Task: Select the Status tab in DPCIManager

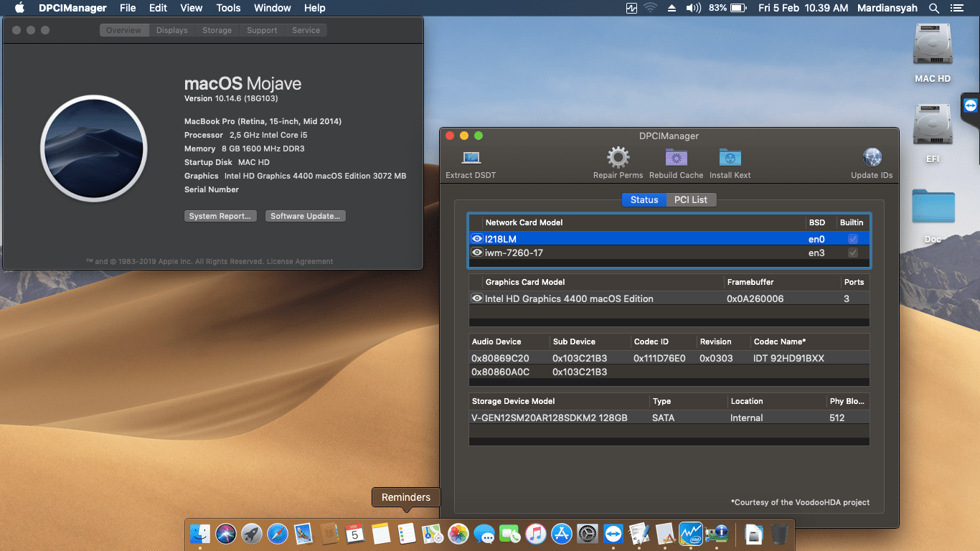Action: [644, 199]
